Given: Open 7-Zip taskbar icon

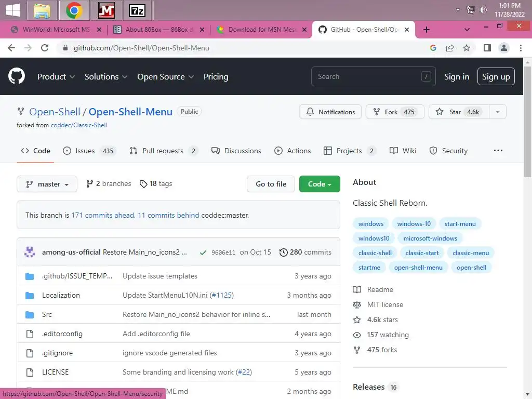Looking at the screenshot, I should tap(137, 10).
